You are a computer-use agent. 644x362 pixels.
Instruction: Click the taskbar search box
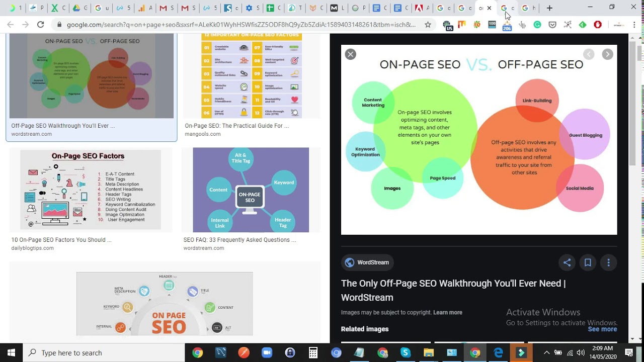tap(104, 352)
